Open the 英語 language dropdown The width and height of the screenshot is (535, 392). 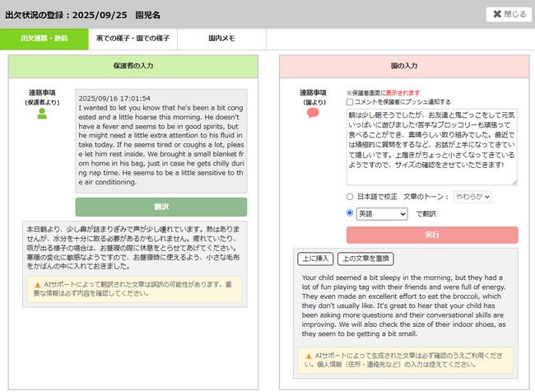[384, 213]
